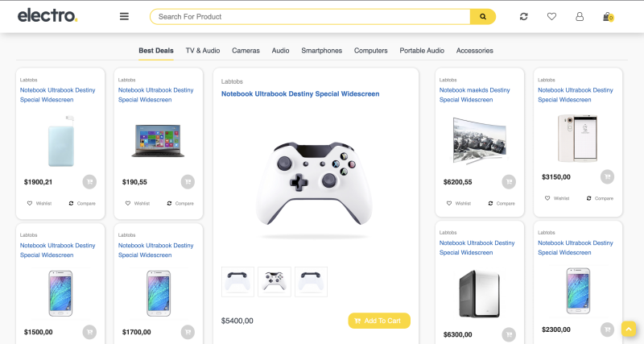
Task: Open the wishlist heart icon in the header
Action: (551, 16)
